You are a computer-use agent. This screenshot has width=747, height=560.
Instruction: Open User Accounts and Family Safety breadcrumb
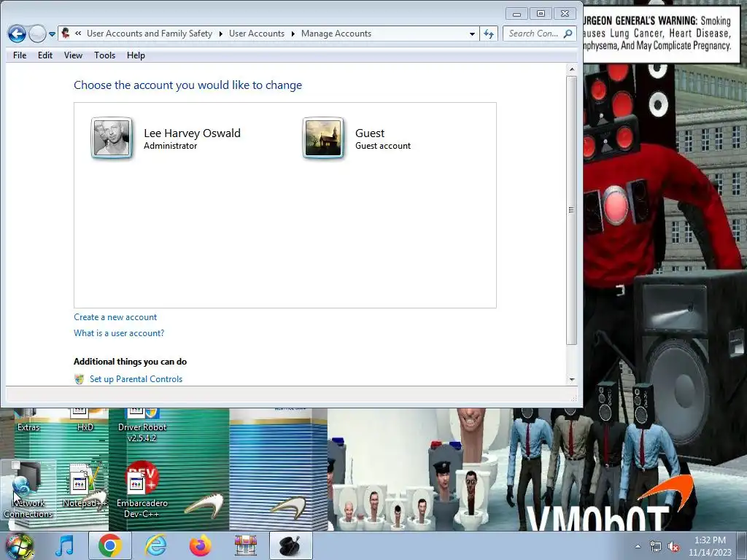point(149,34)
